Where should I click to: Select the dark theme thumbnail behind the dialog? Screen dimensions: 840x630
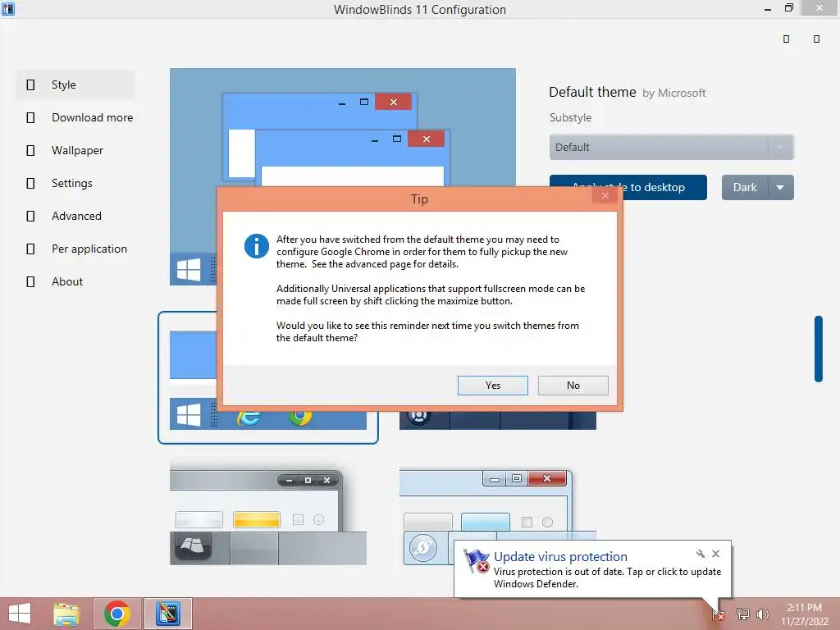click(x=497, y=420)
